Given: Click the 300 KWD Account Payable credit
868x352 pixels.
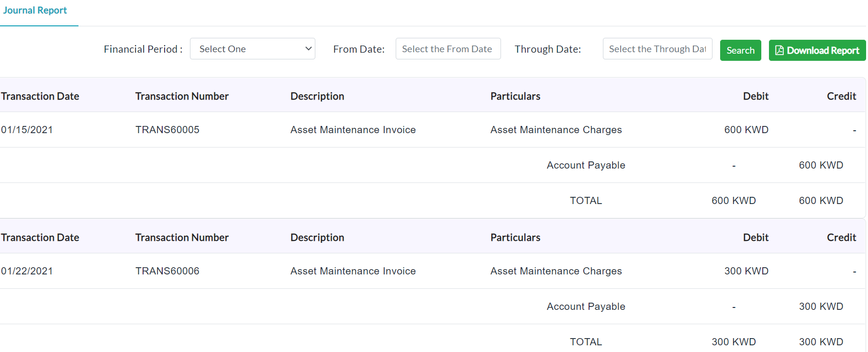Looking at the screenshot, I should [x=821, y=307].
